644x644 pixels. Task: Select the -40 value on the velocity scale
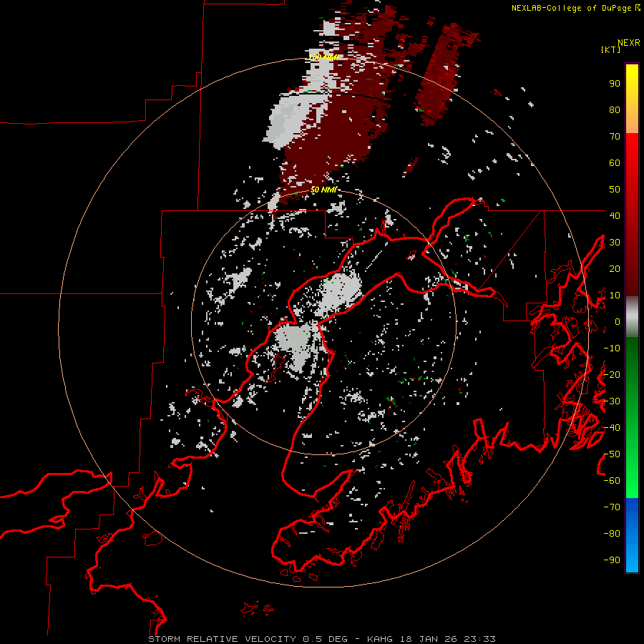[612, 428]
